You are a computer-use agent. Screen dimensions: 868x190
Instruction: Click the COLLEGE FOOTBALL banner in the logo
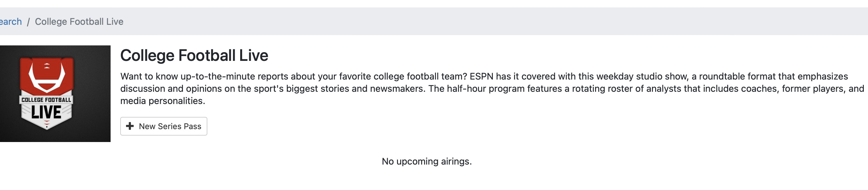(46, 100)
